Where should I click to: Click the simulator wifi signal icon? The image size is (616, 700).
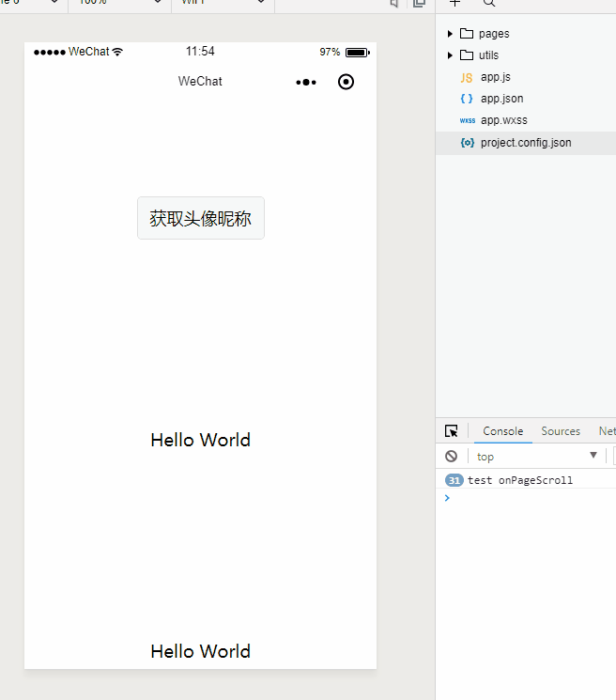coord(117,52)
